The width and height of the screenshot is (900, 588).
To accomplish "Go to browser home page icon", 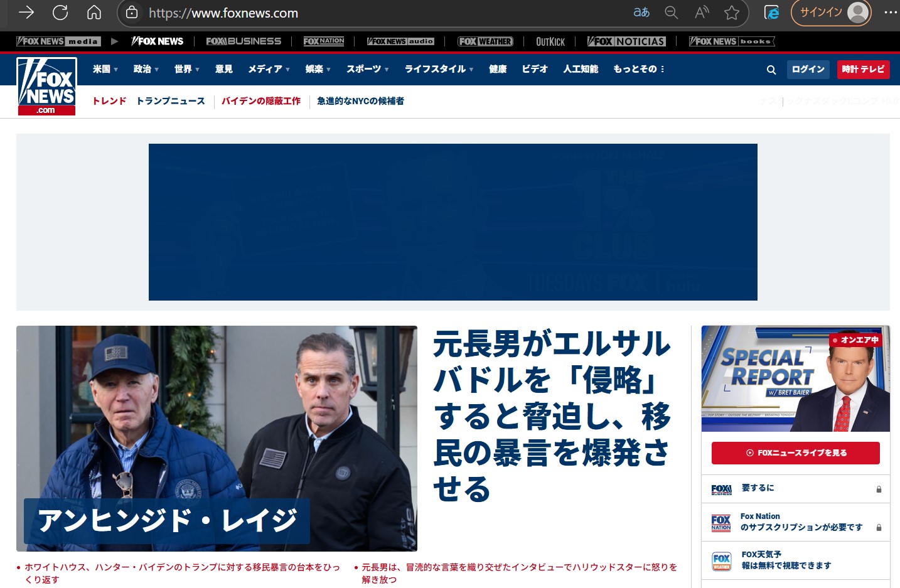I will click(94, 12).
